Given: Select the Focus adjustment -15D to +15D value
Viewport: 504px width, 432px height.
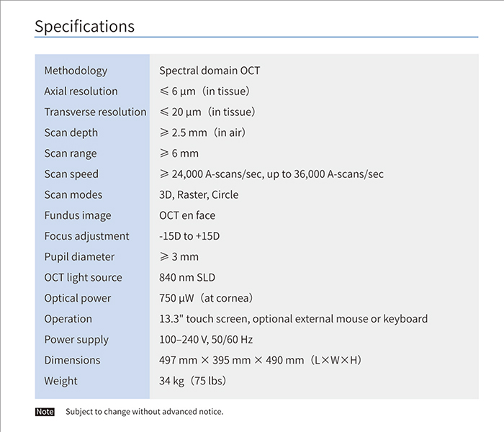Looking at the screenshot, I should 189,236.
